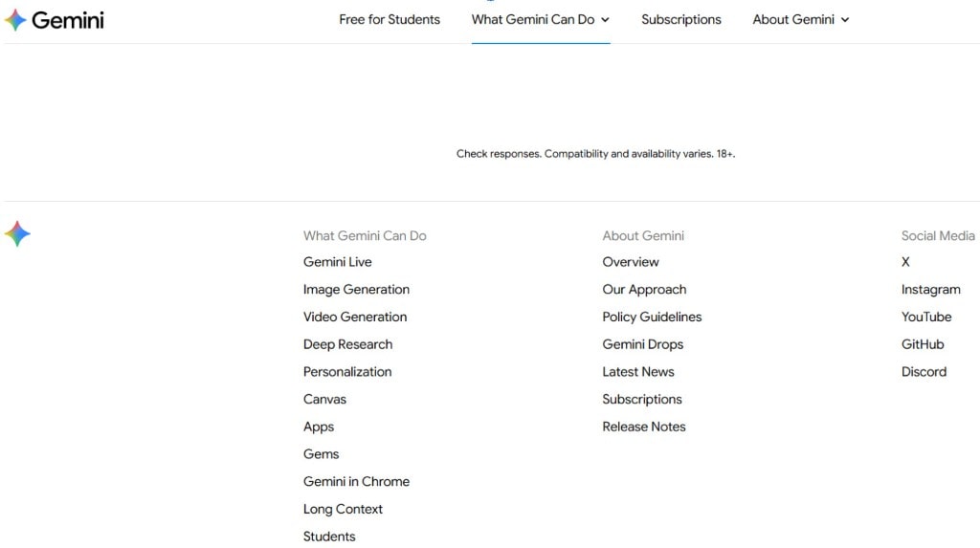Viewport: 980px width, 548px height.
Task: Open the Canvas link
Action: pos(324,400)
